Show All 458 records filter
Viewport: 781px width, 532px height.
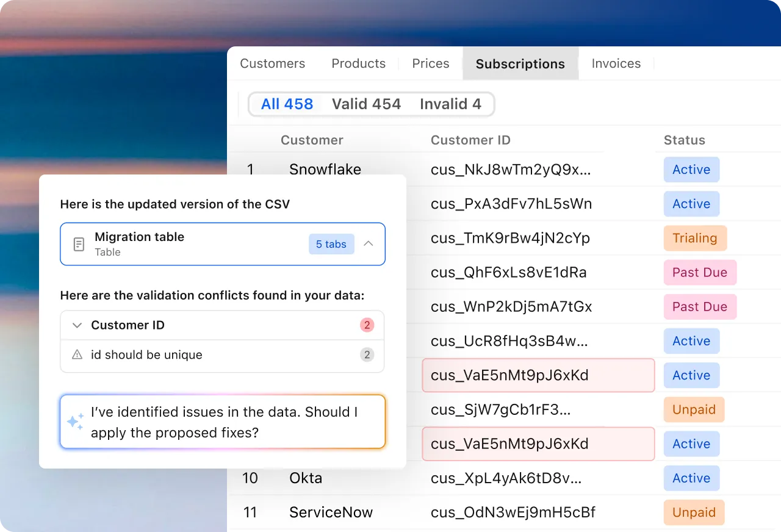click(287, 104)
